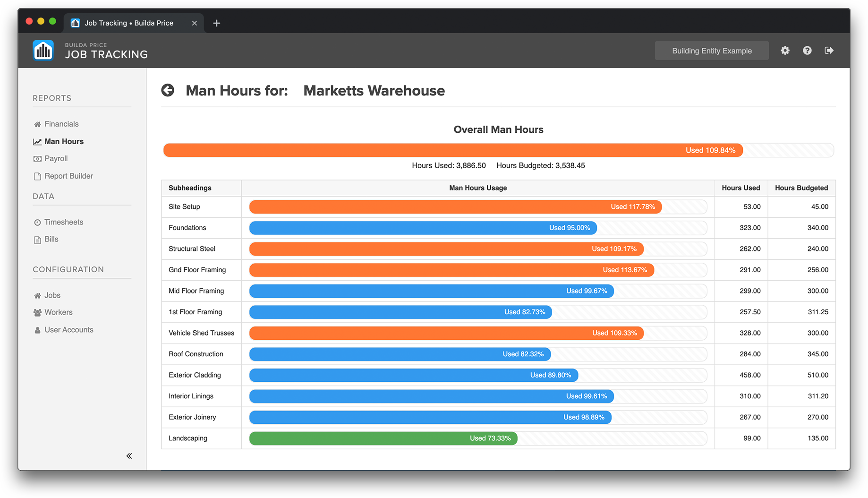Open settings gear icon in header

[x=785, y=51]
